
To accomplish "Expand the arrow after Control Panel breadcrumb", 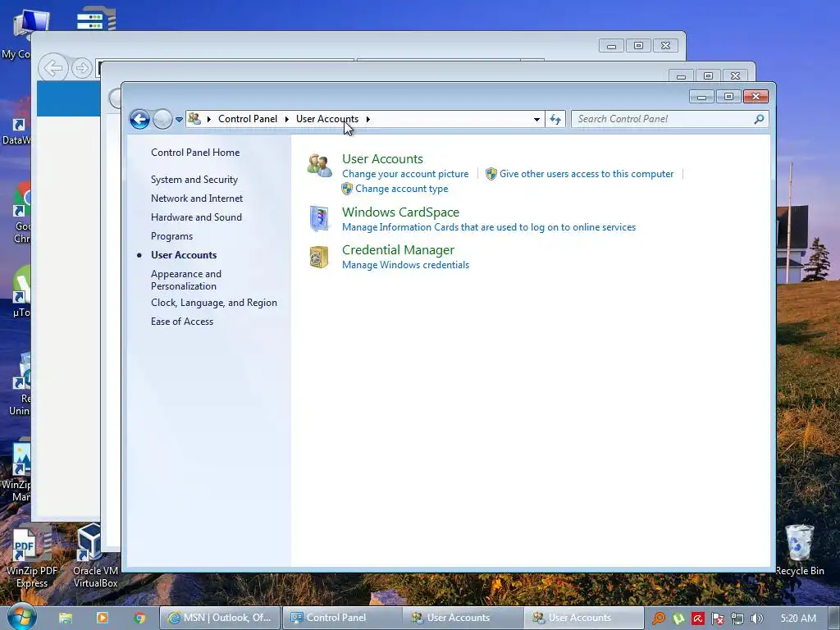I will 286,119.
